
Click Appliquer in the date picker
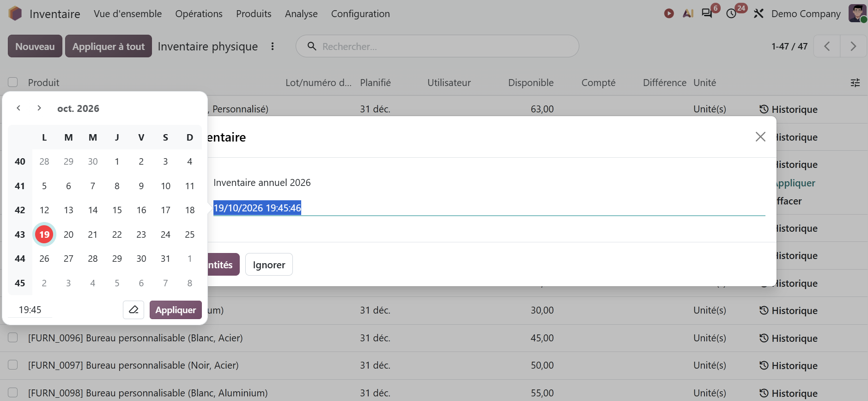point(176,310)
